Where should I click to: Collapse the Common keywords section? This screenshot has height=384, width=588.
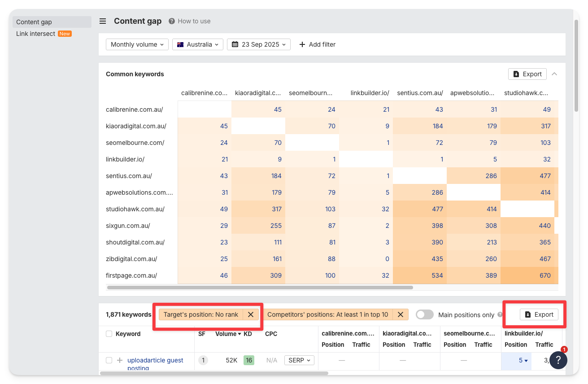tap(554, 74)
